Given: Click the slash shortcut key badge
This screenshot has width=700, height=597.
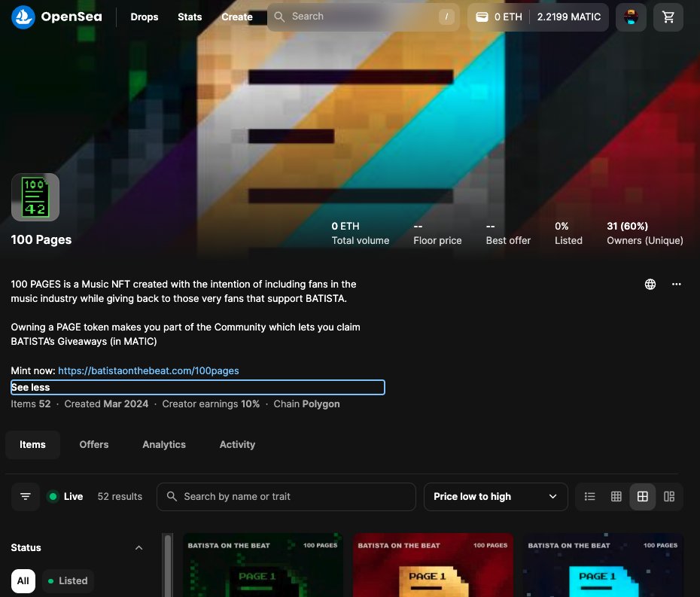Looking at the screenshot, I should [446, 17].
